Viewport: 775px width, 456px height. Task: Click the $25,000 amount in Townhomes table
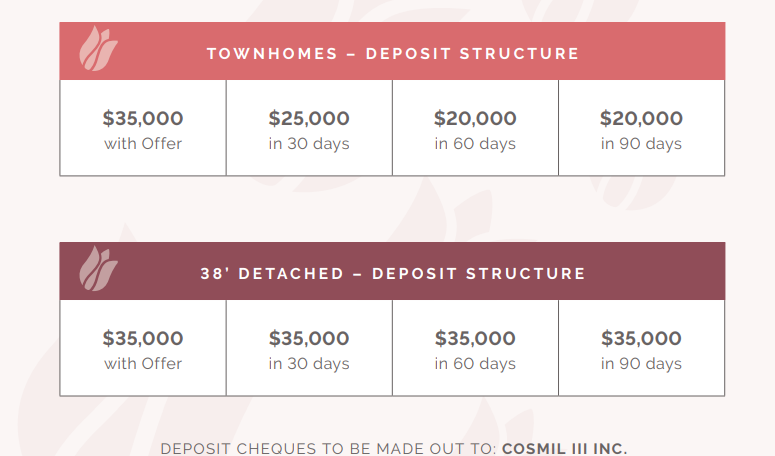[x=309, y=119]
